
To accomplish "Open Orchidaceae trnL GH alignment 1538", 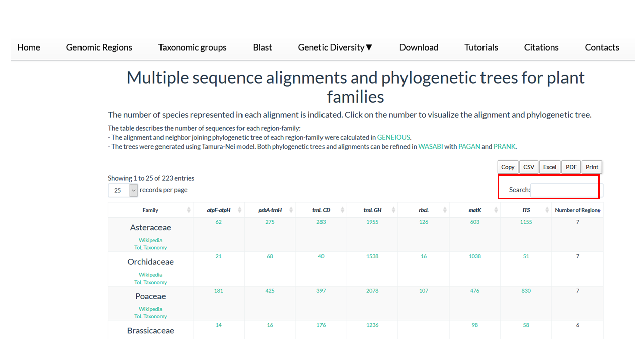I will tap(372, 256).
